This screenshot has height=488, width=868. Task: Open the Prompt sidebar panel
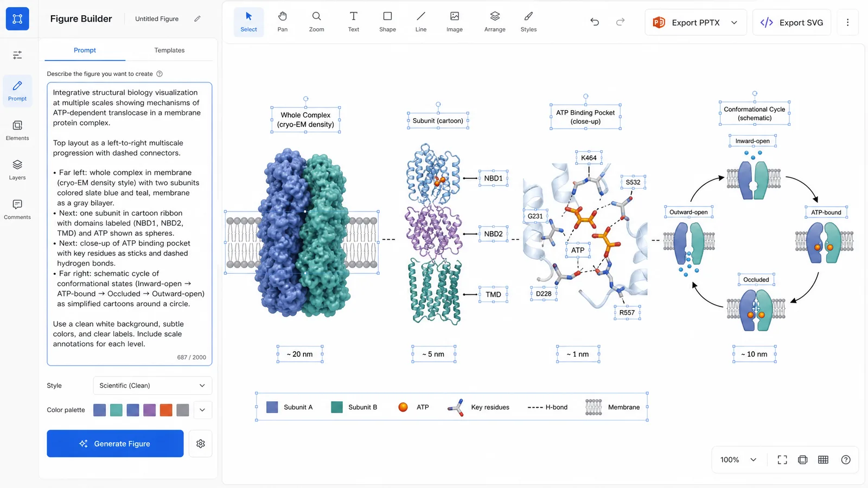17,90
